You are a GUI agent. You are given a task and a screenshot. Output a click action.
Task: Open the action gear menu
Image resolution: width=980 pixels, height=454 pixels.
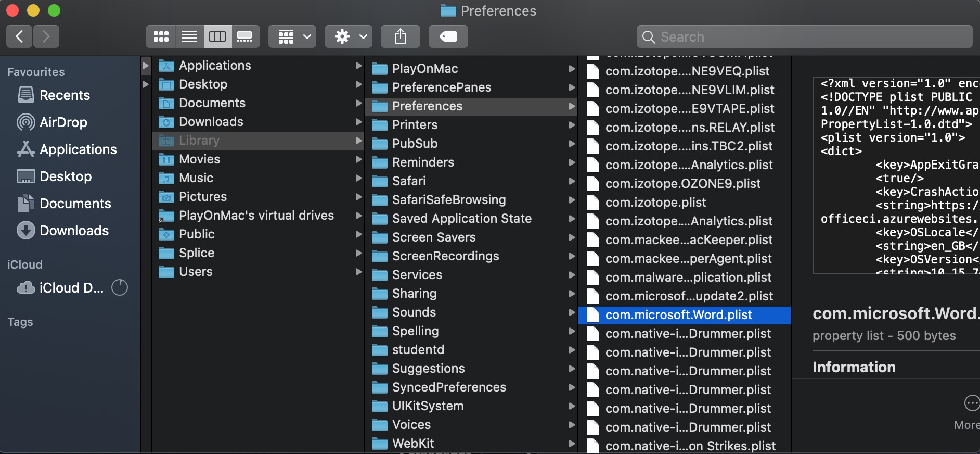[349, 36]
